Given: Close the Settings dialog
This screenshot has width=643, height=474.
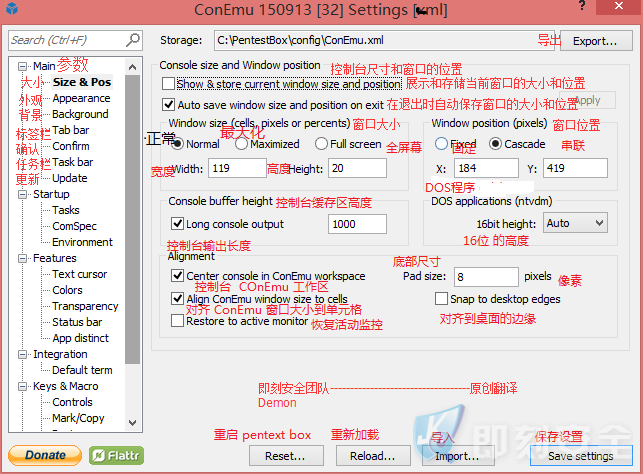Looking at the screenshot, I should (x=619, y=6).
